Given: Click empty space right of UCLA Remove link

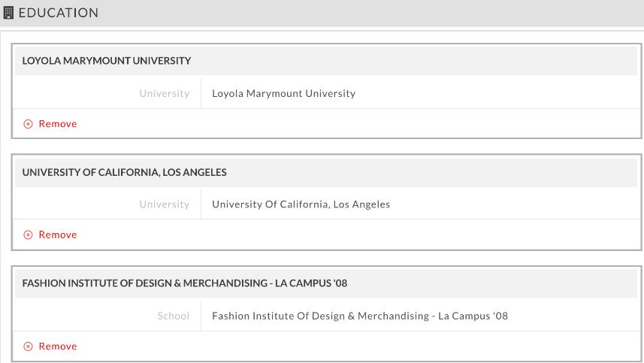Looking at the screenshot, I should point(358,235).
